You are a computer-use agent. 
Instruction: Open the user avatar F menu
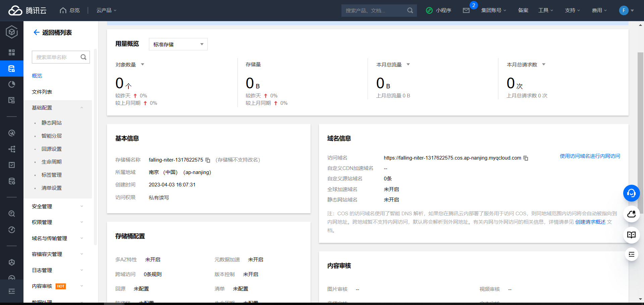coord(626,10)
